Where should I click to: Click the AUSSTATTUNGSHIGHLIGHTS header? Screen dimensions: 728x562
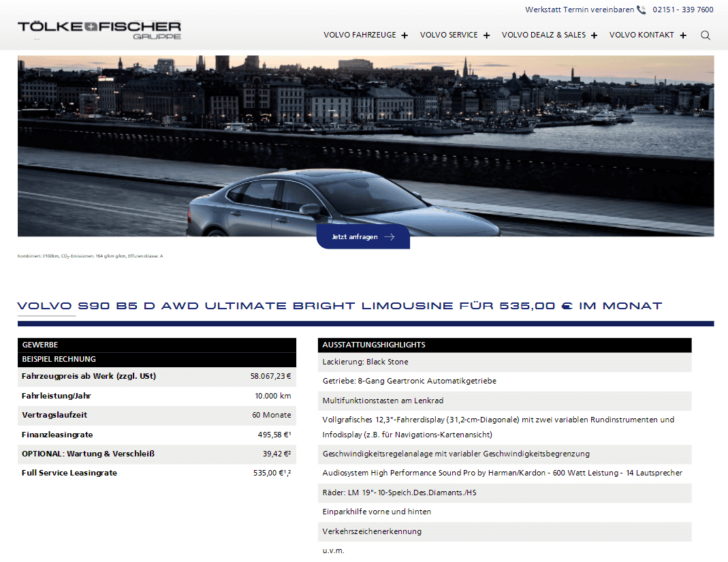[505, 345]
